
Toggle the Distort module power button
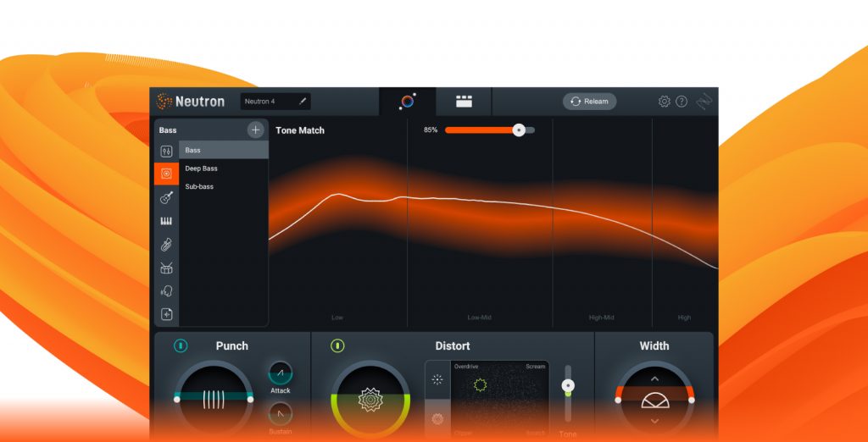[337, 345]
